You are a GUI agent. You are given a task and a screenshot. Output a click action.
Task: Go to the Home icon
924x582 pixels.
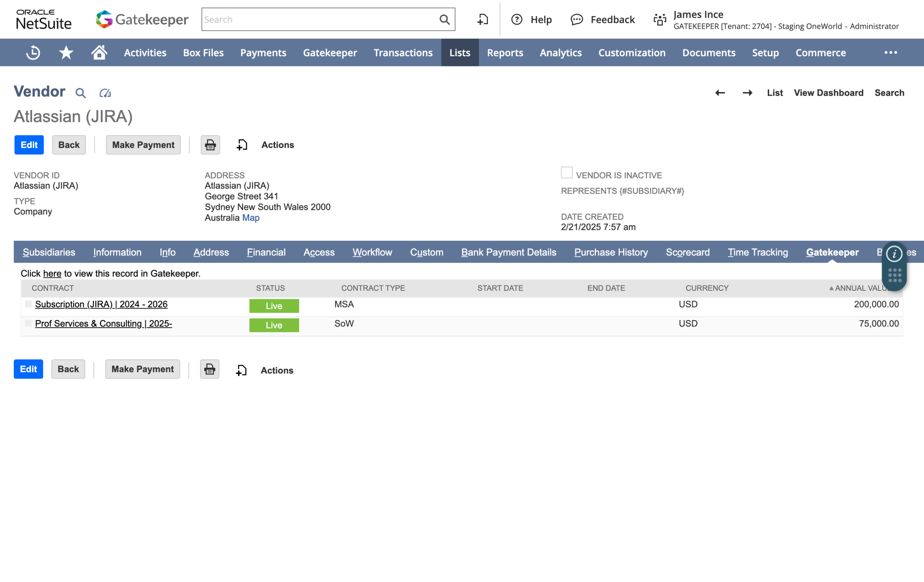99,53
